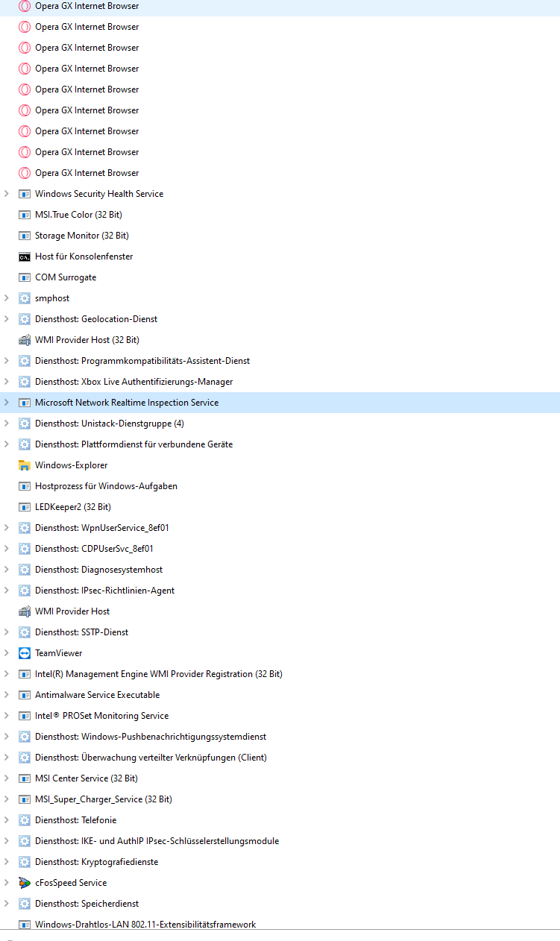Click the MSI.True Color process icon
The image size is (560, 941).
pyautogui.click(x=25, y=215)
